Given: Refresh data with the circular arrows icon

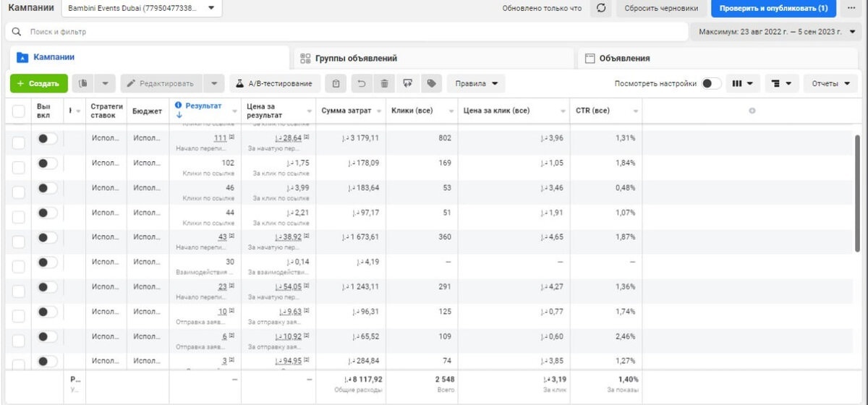Looking at the screenshot, I should pos(600,9).
